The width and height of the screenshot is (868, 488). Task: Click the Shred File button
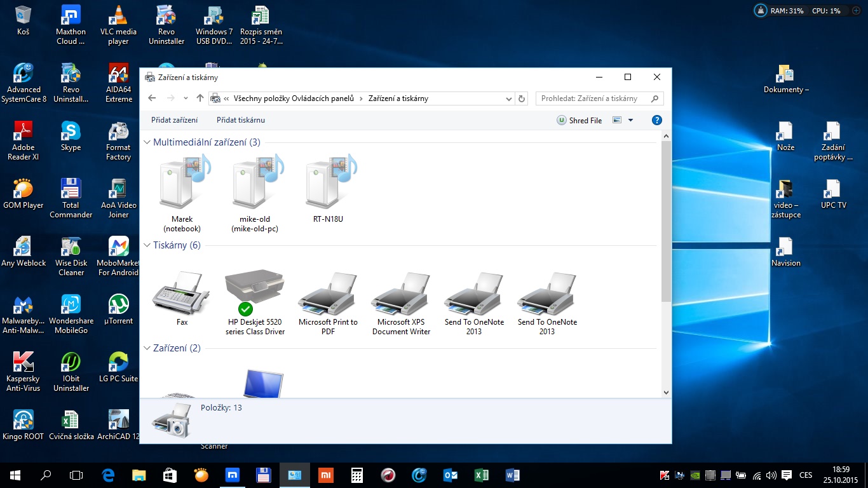point(579,120)
